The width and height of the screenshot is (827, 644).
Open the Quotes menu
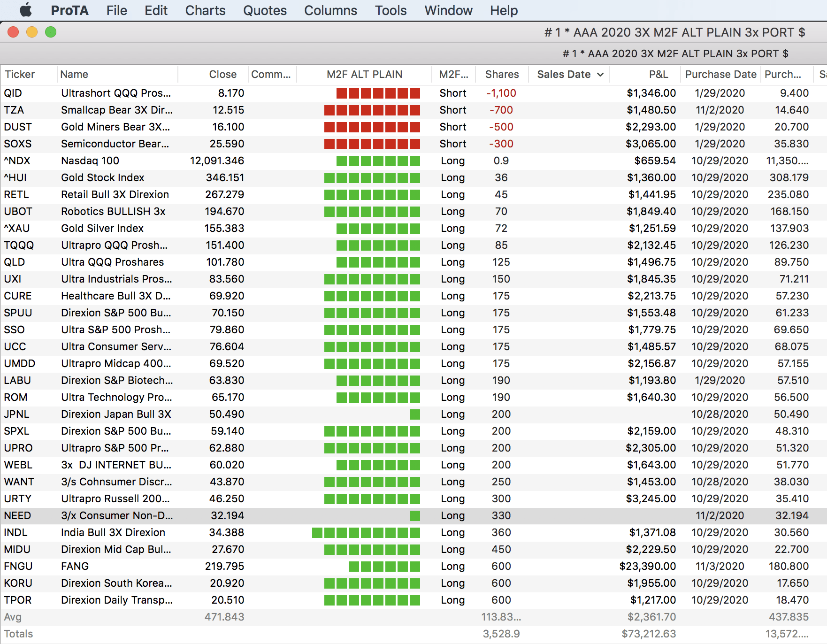point(265,10)
